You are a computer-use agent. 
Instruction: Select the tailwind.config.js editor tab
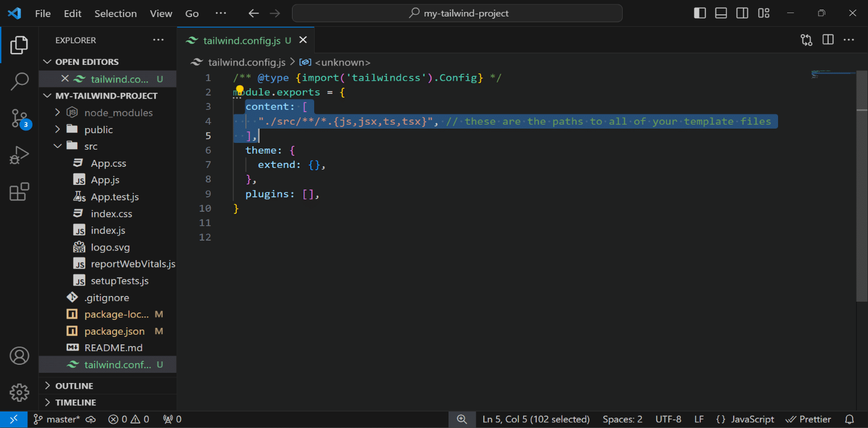point(245,40)
